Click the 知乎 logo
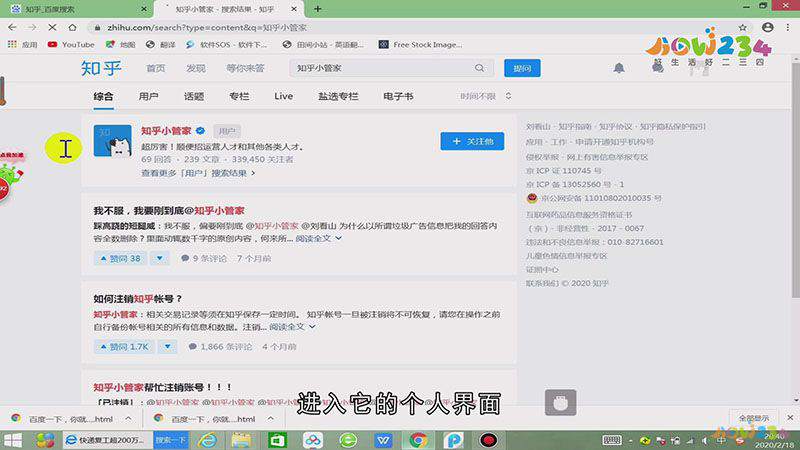This screenshot has width=800, height=450. 101,68
